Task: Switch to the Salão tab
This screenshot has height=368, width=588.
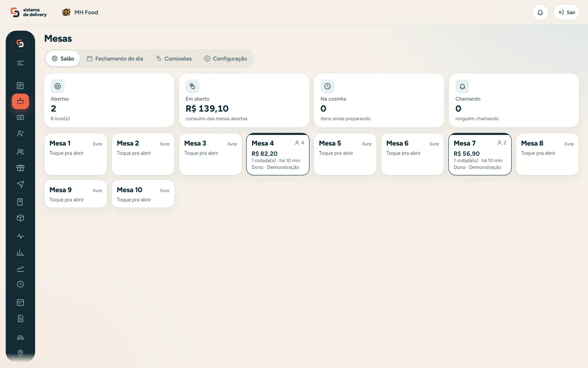Action: (x=63, y=58)
